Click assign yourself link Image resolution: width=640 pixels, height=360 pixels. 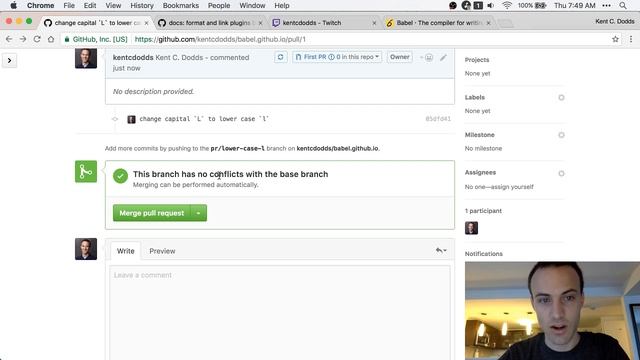513,187
